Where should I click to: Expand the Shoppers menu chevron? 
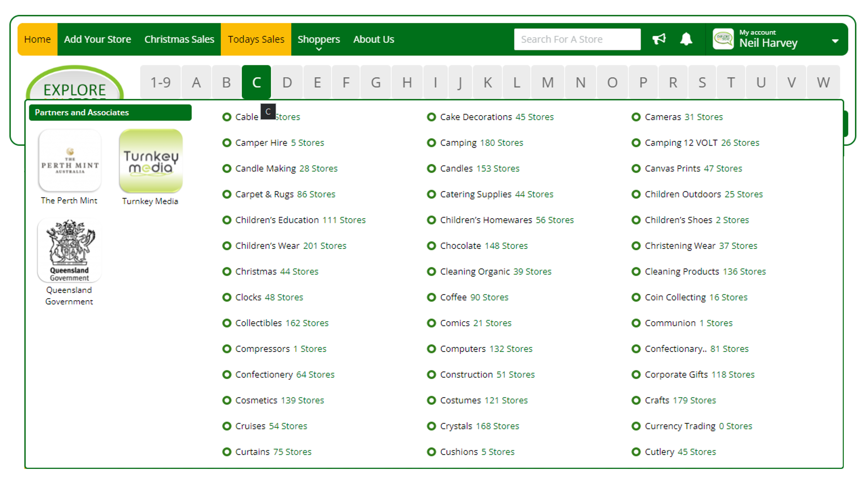[x=319, y=49]
